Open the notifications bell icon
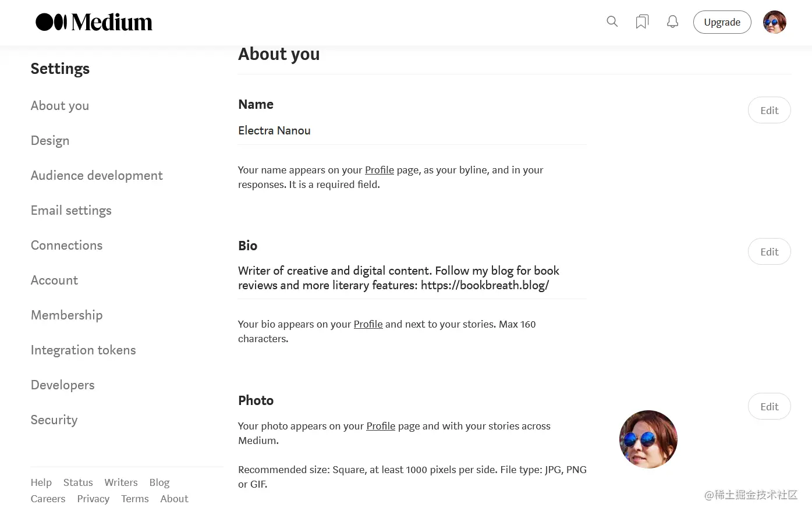The image size is (812, 515). click(x=672, y=22)
